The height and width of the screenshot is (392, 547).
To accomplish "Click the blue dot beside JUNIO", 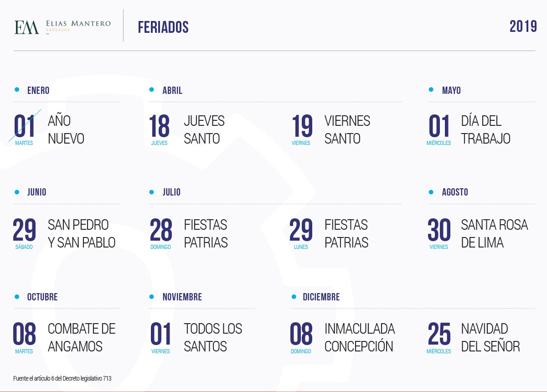I will 17,192.
